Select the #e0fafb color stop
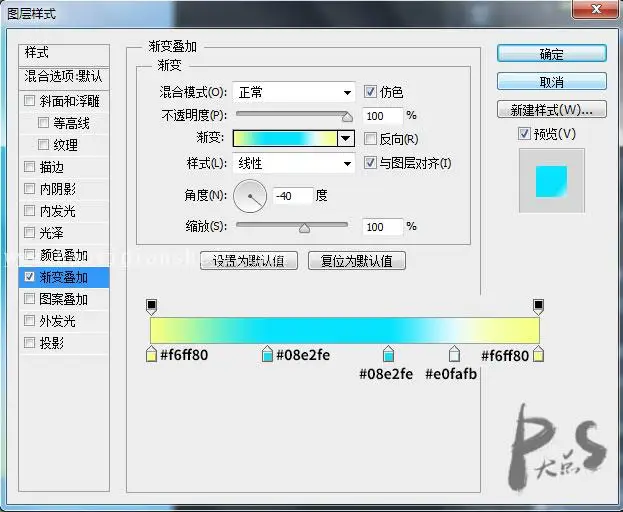Viewport: 623px width, 512px height. (x=454, y=354)
